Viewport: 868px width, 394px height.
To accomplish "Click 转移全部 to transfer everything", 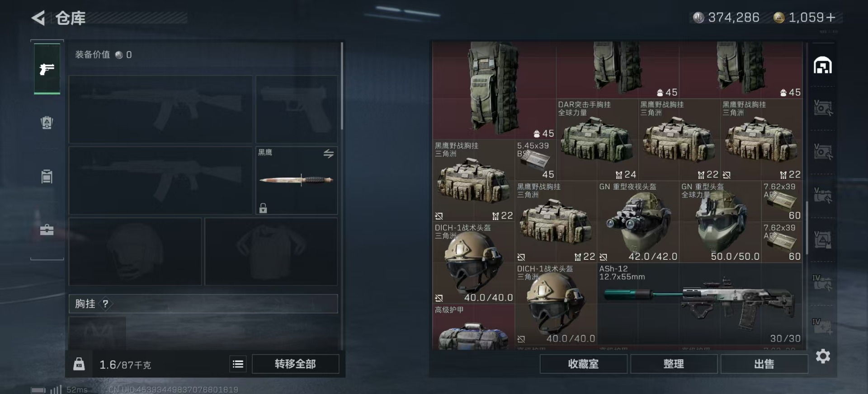I will (295, 364).
